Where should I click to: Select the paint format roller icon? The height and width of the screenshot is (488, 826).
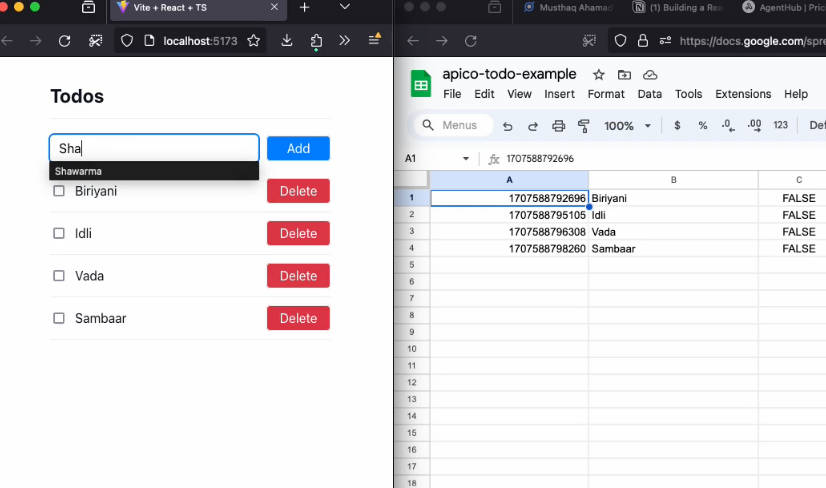(584, 126)
